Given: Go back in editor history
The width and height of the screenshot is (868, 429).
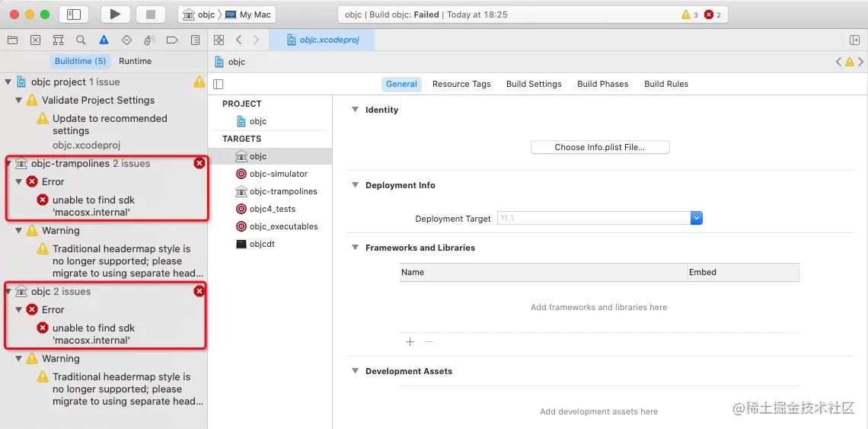Looking at the screenshot, I should [238, 40].
